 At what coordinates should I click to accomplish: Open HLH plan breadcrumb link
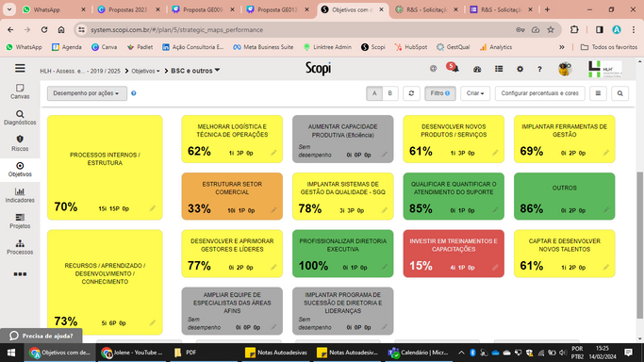(80, 71)
